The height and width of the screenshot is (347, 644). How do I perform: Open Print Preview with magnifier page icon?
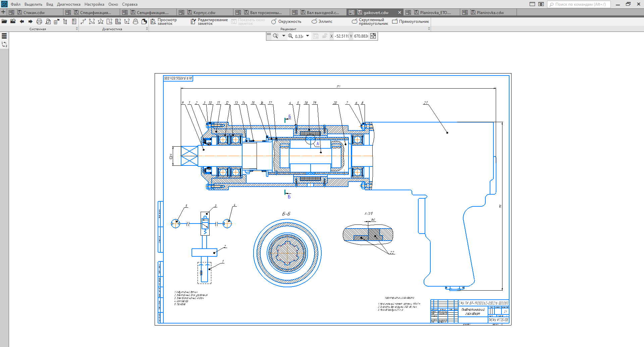click(x=48, y=21)
